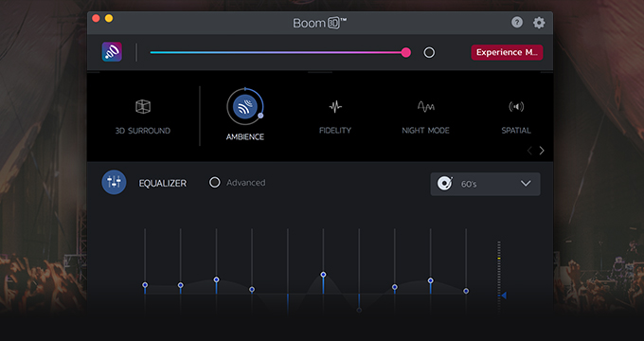Screen dimensions: 644x341
Task: Enable the Fidelity waveform icon
Action: (335, 107)
